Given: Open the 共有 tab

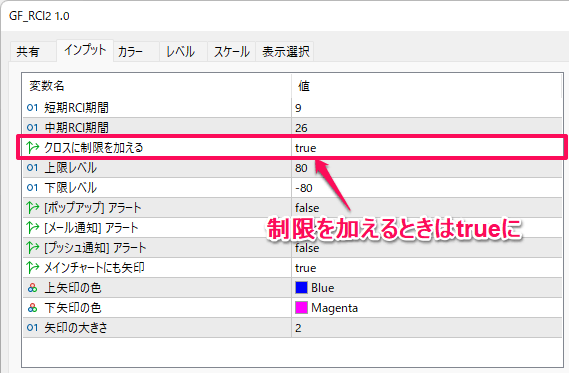Looking at the screenshot, I should (33, 52).
